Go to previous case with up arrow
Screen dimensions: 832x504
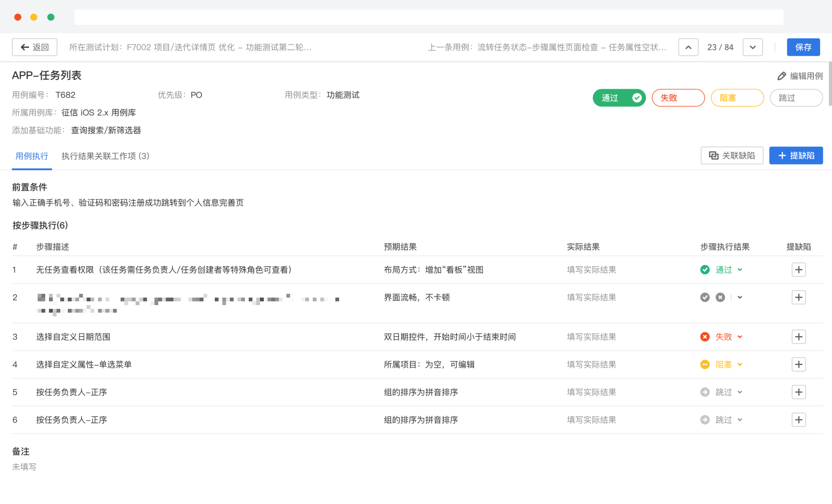click(x=688, y=47)
